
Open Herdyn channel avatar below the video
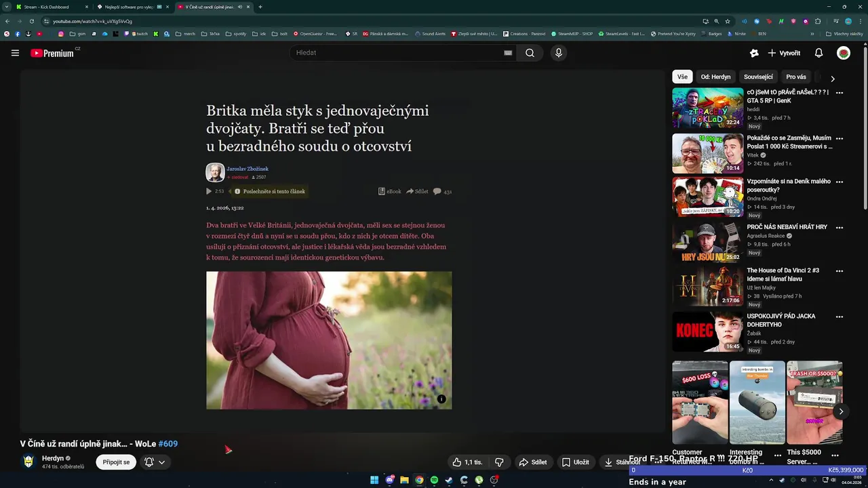pos(28,462)
